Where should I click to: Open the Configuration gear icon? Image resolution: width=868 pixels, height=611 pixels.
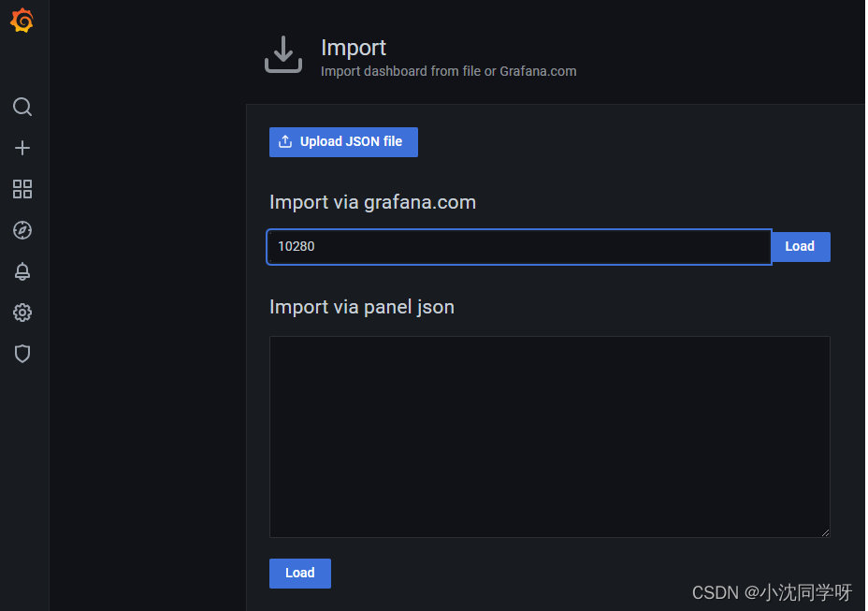coord(22,313)
